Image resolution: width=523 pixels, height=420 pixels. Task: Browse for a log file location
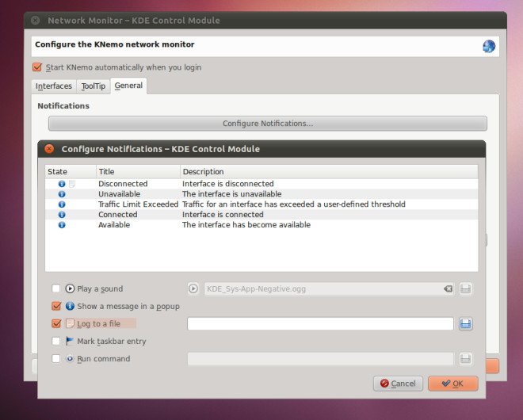tap(465, 323)
